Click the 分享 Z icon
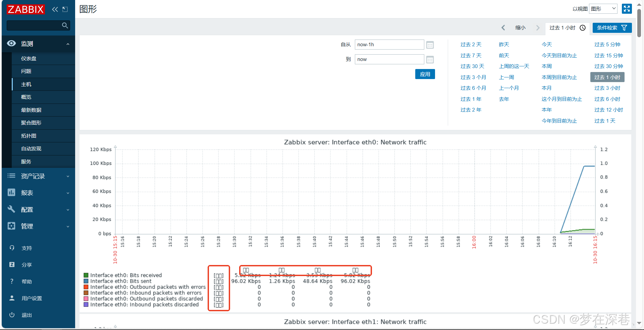The image size is (644, 330). [x=12, y=265]
